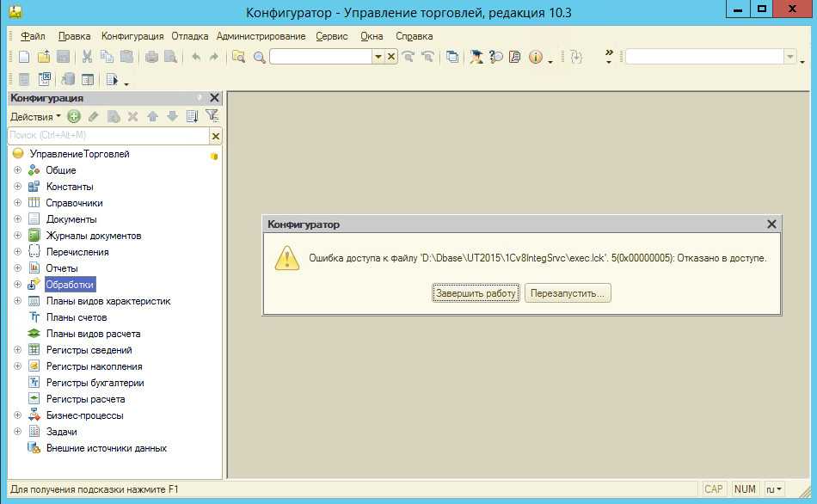
Task: Clear the Configuration tree search field
Action: [215, 136]
